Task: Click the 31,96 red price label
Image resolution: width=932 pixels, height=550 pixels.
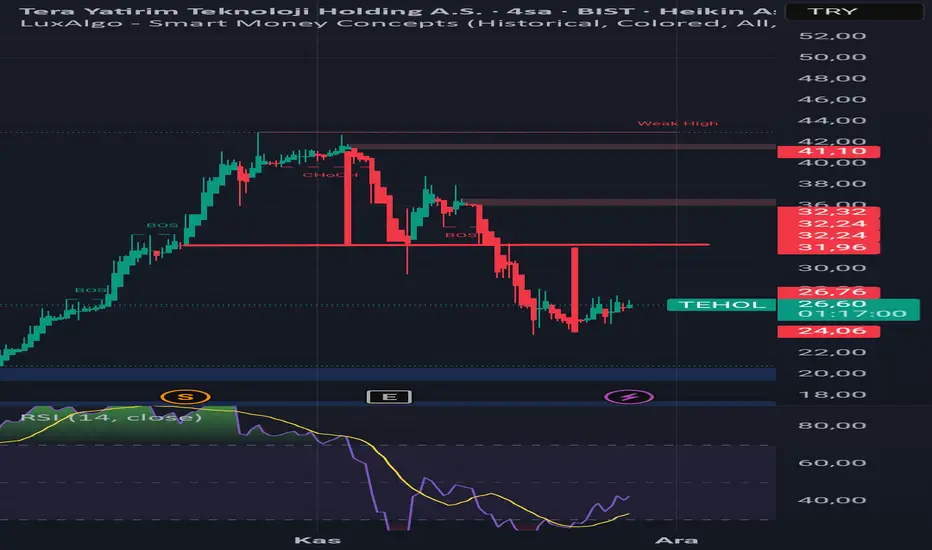Action: click(829, 247)
